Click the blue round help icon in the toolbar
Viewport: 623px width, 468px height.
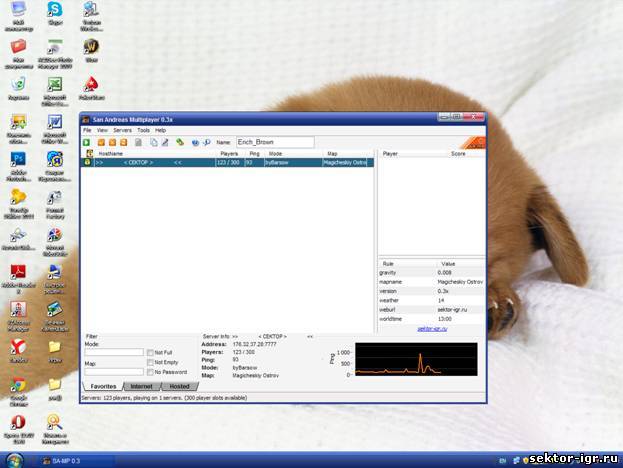click(x=195, y=143)
